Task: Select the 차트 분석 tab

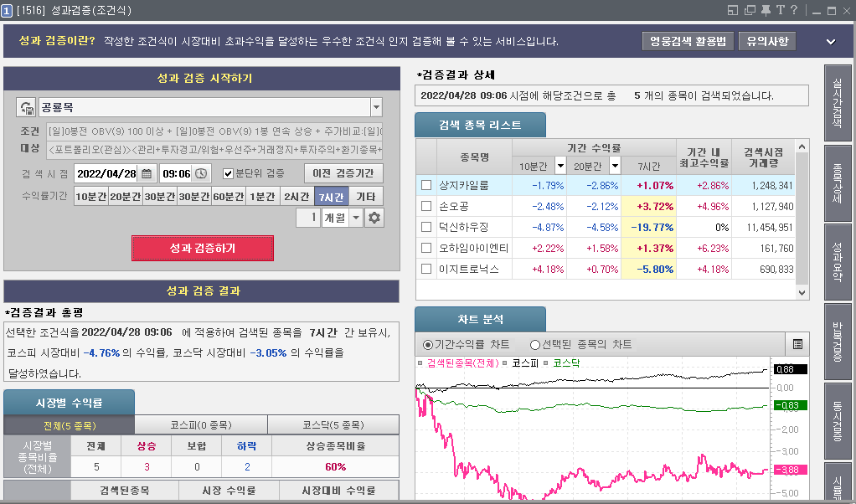Action: click(x=480, y=319)
